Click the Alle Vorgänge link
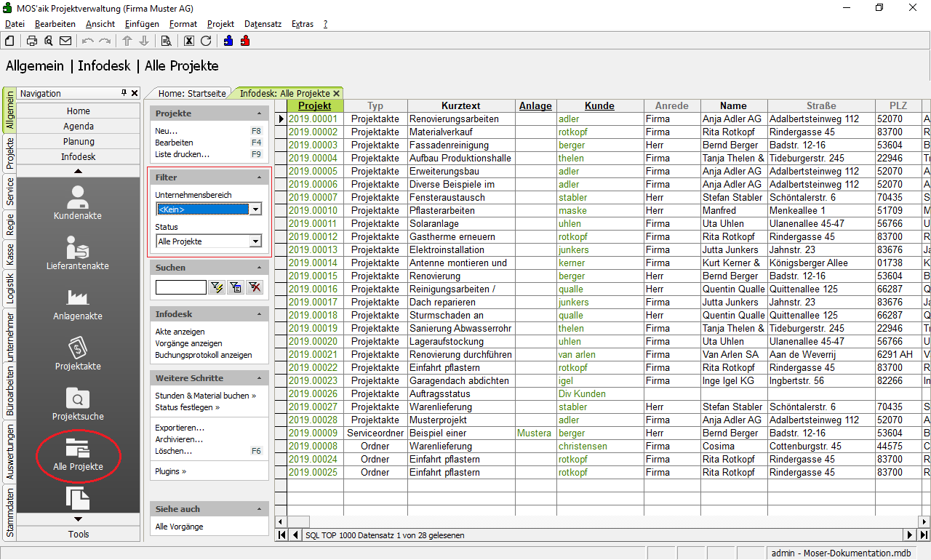 click(179, 527)
